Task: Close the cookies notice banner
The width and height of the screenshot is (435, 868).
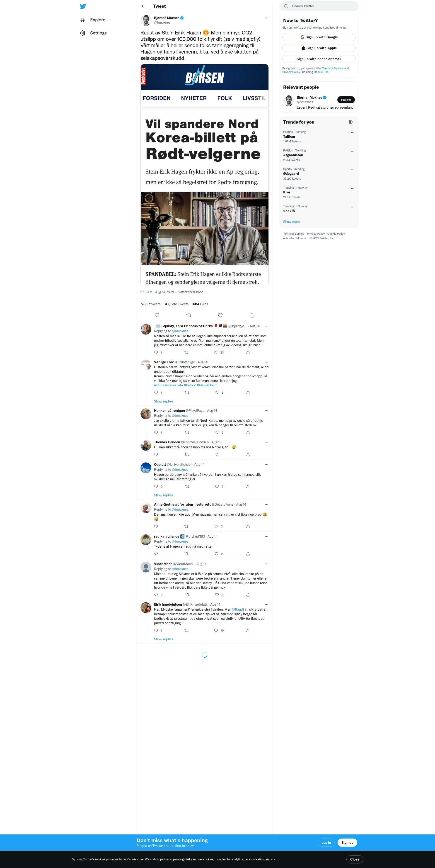Action: click(x=355, y=859)
